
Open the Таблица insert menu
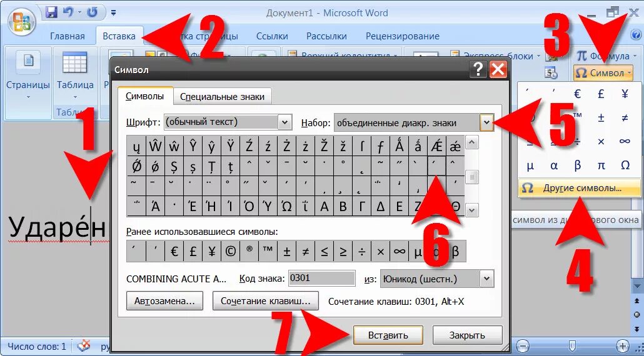click(x=75, y=77)
